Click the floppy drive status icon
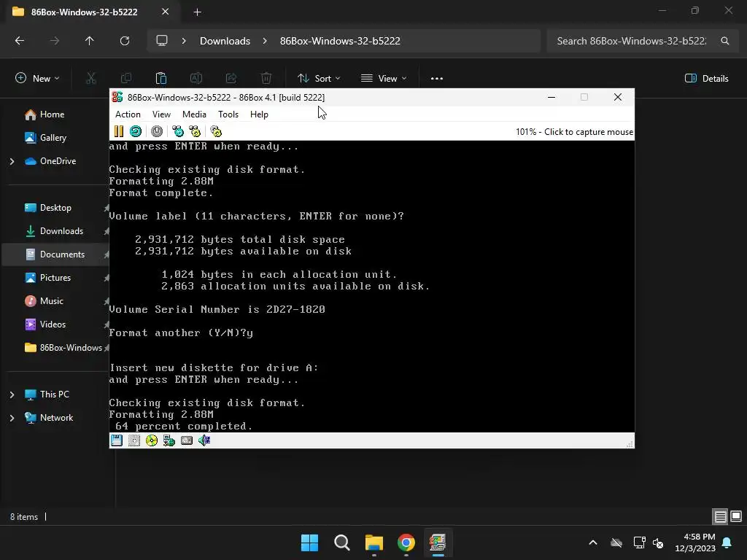747x560 pixels. pos(117,440)
